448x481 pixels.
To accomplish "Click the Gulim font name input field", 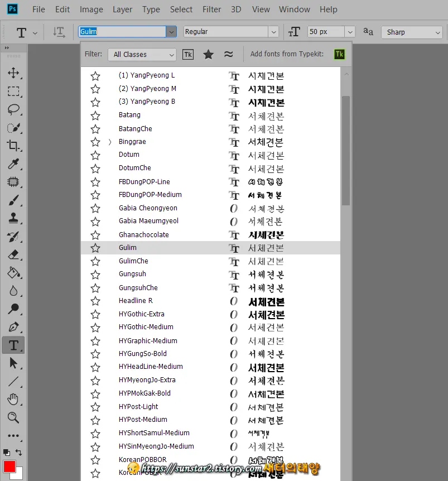I will pyautogui.click(x=122, y=32).
